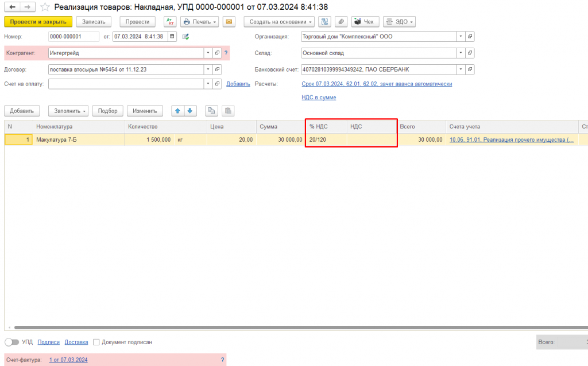Expand Счет на оплату dropdown
The width and height of the screenshot is (588, 366).
point(208,84)
